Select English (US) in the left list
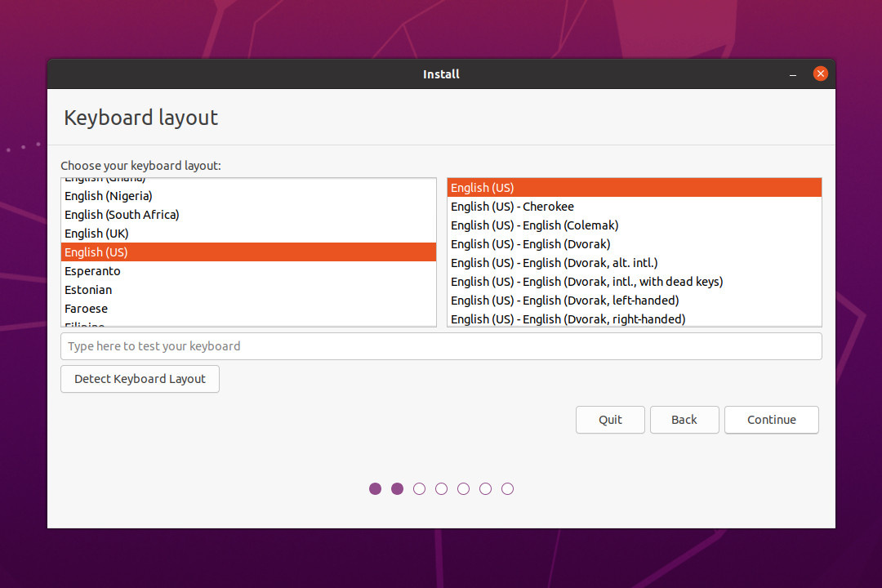 pos(248,252)
